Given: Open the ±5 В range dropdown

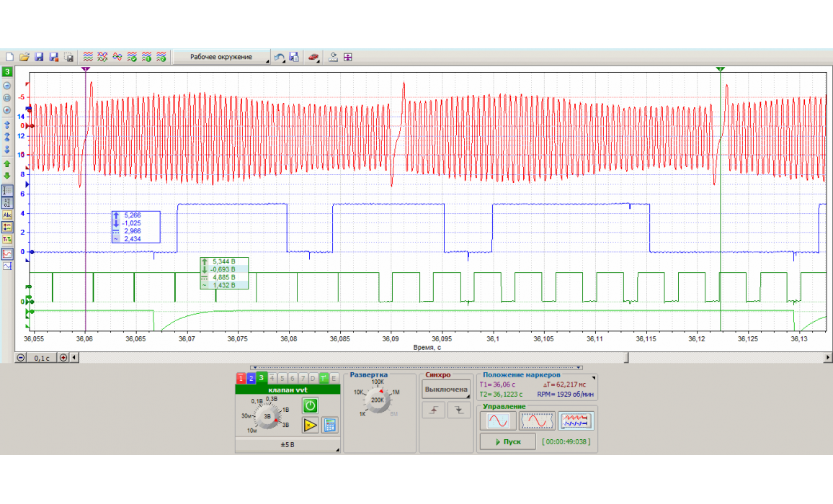Looking at the screenshot, I should pyautogui.click(x=288, y=446).
